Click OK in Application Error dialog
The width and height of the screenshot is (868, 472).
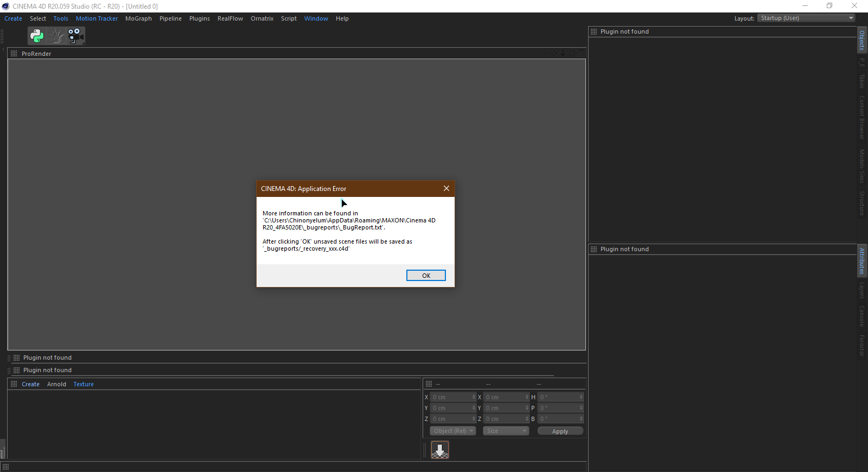pos(426,276)
